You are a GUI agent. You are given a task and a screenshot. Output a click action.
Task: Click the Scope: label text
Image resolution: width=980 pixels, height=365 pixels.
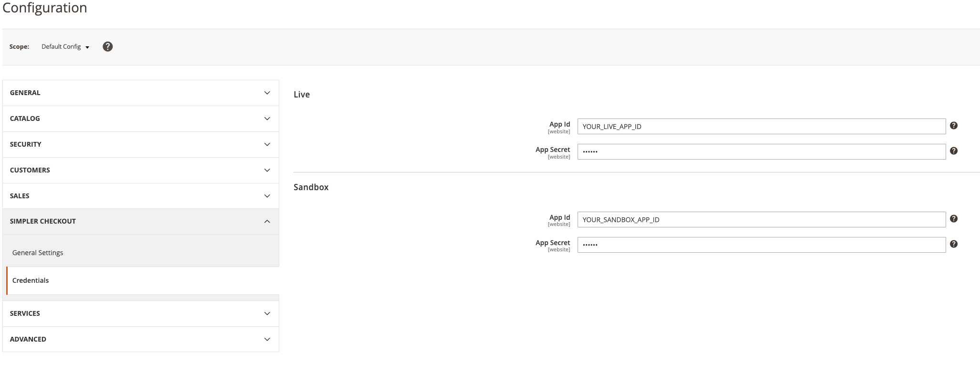point(19,47)
